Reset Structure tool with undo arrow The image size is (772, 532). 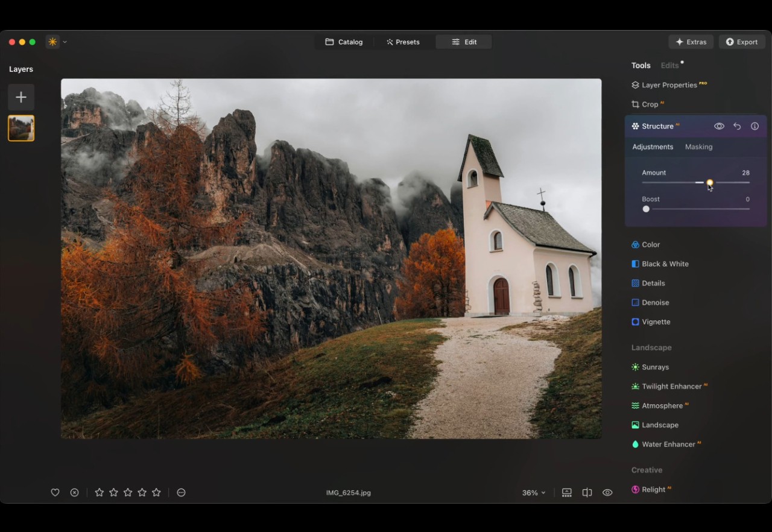[737, 126]
